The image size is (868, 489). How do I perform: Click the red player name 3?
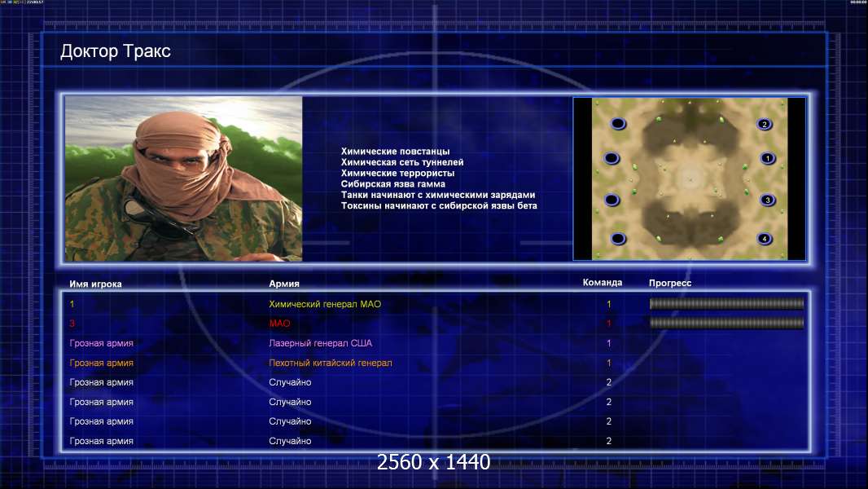point(72,324)
